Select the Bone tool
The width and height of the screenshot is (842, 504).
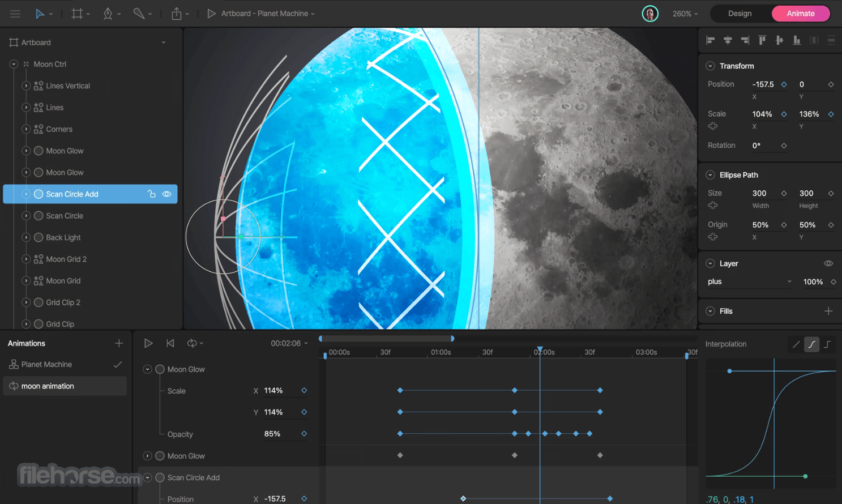click(x=139, y=14)
